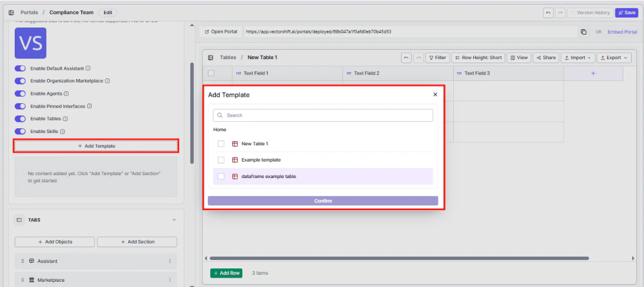The image size is (644, 287).
Task: Open info tooltip for Enable Pinned Interfaces
Action: [x=90, y=106]
